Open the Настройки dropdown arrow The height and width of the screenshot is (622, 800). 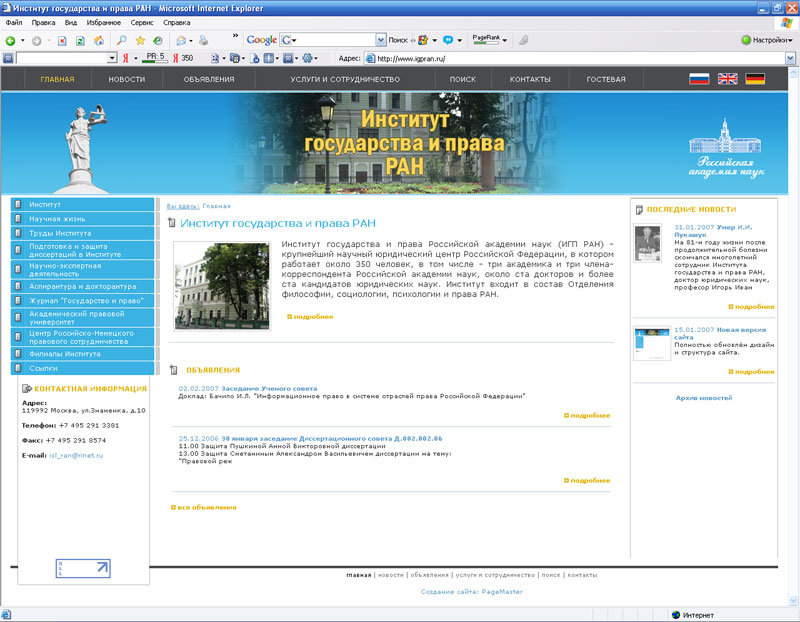pyautogui.click(x=790, y=40)
